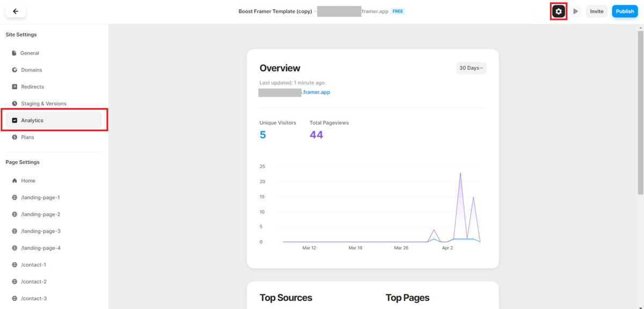
Task: Select /contact-1 page settings
Action: click(54, 265)
